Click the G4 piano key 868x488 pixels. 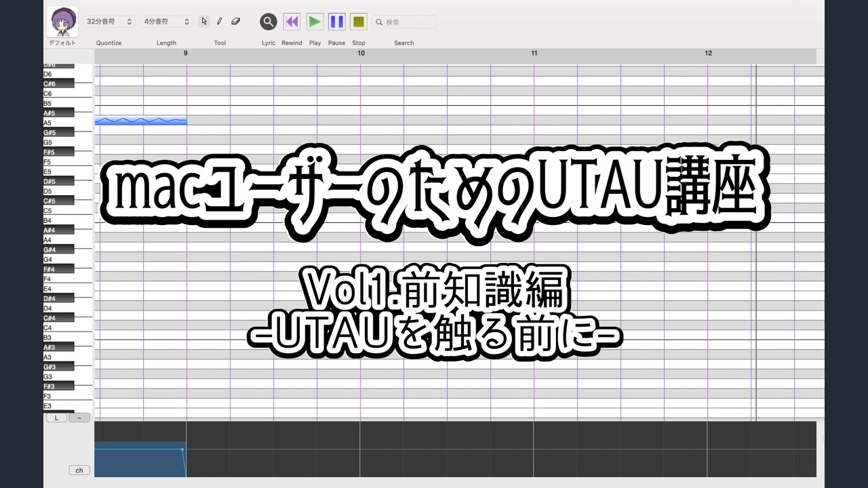pos(68,260)
